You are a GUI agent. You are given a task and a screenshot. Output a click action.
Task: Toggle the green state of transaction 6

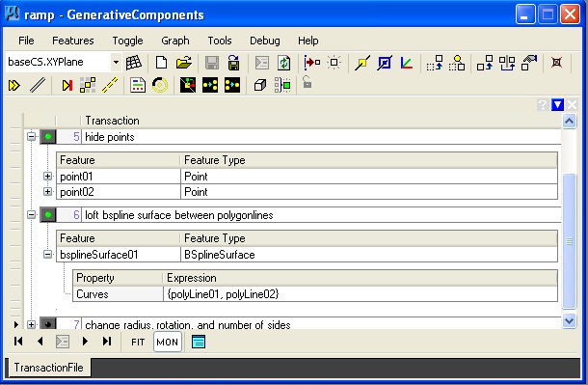pyautogui.click(x=48, y=215)
